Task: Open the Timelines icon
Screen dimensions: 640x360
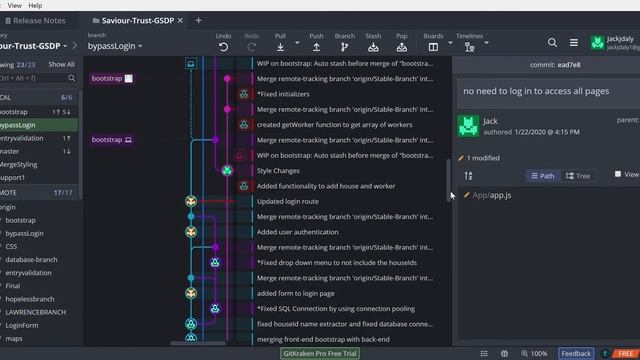Action: click(469, 47)
